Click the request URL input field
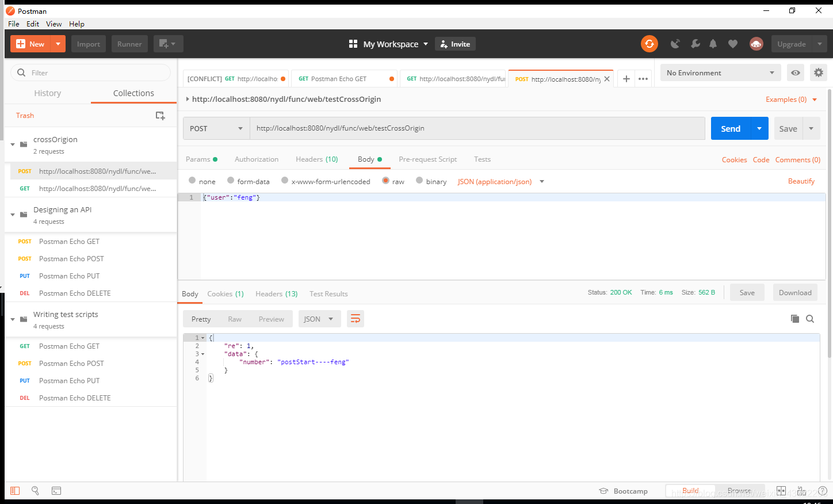The image size is (833, 504). 477,128
